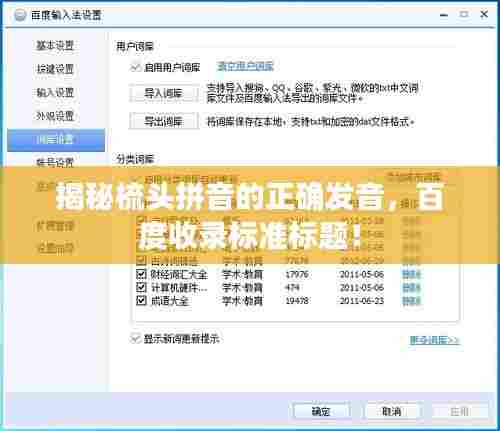Confirm settings with the 确定 button

[x=321, y=412]
